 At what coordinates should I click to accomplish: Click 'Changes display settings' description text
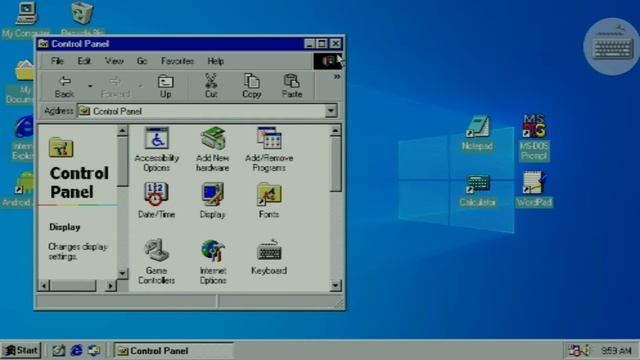[x=78, y=251]
